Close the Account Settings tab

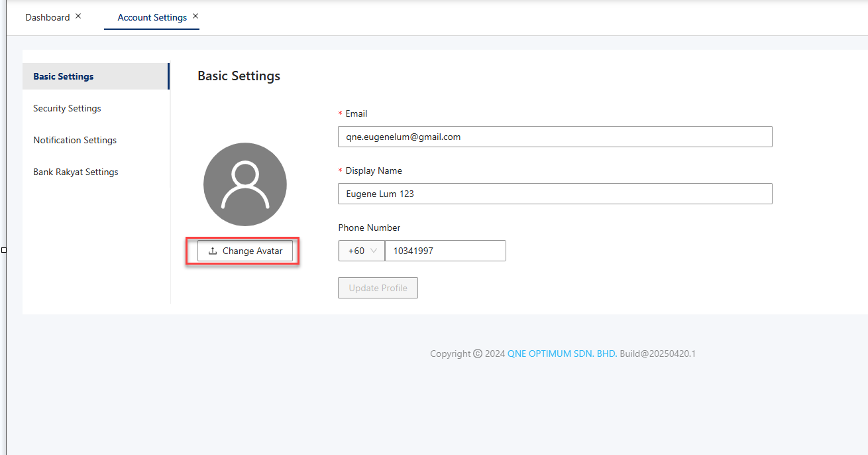[x=195, y=16]
